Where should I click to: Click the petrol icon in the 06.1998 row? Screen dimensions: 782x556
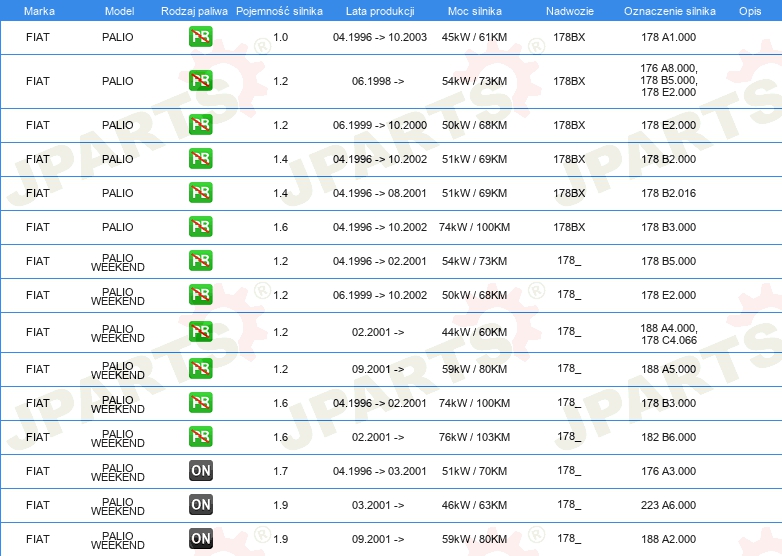tap(200, 81)
